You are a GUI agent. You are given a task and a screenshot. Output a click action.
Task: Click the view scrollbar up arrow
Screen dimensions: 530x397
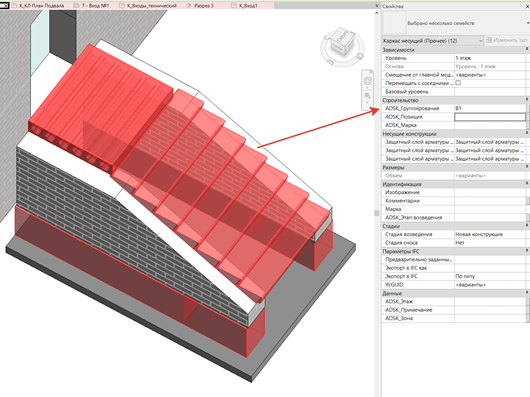377,13
